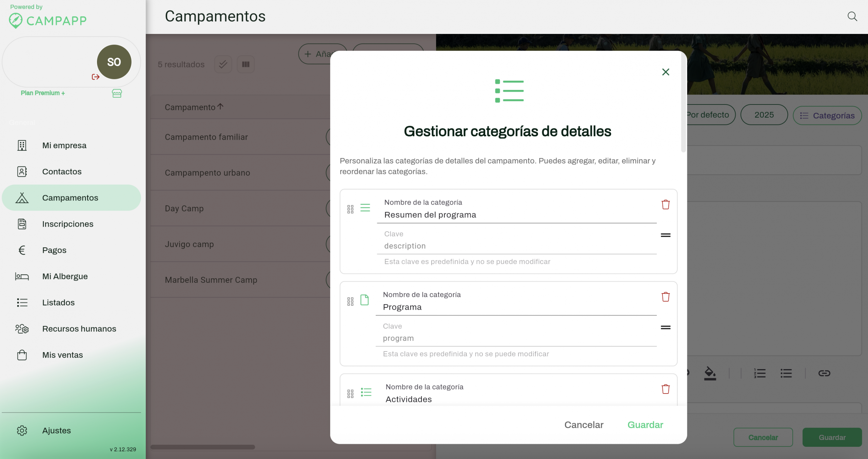
Task: Open the 2025 year selector
Action: (x=764, y=115)
